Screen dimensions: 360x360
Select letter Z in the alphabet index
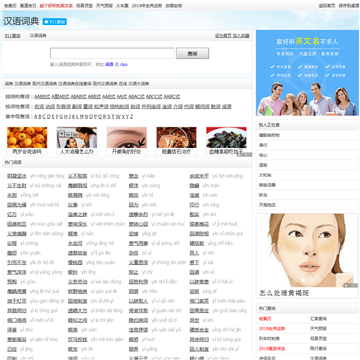pos(131,117)
